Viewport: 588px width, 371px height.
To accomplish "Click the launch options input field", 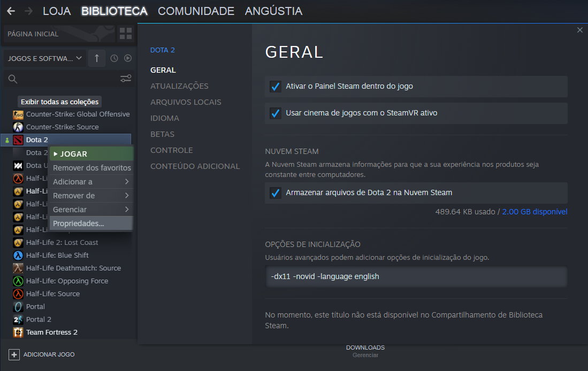I will pos(416,276).
